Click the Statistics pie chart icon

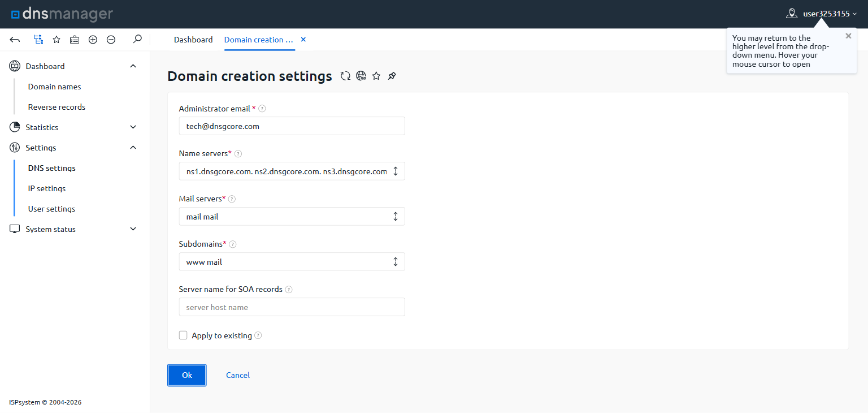[x=15, y=127]
